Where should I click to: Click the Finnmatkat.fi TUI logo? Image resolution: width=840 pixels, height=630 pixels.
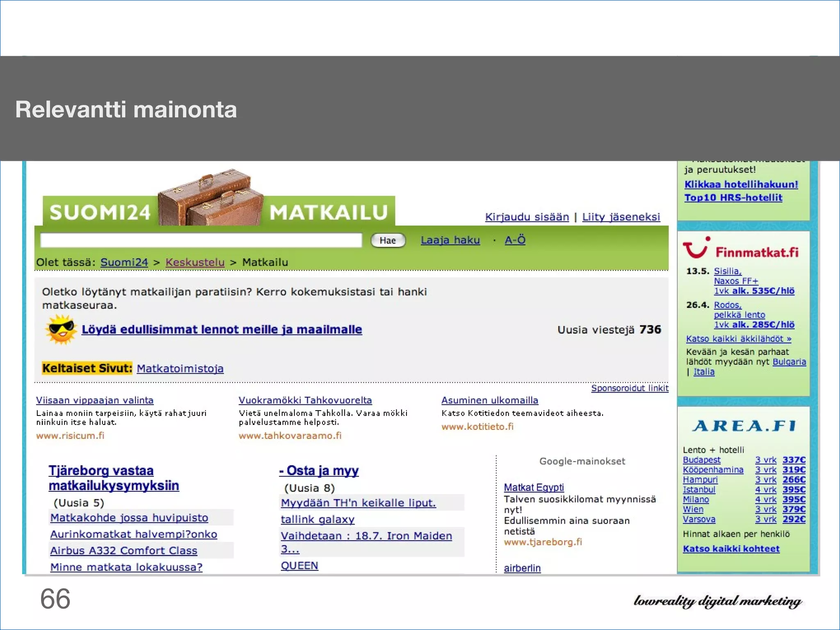coord(741,249)
